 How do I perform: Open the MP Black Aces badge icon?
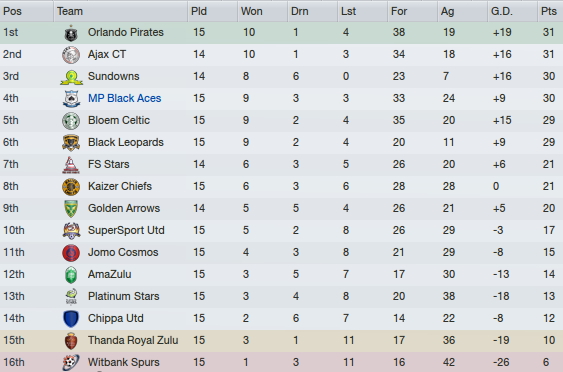tap(71, 99)
